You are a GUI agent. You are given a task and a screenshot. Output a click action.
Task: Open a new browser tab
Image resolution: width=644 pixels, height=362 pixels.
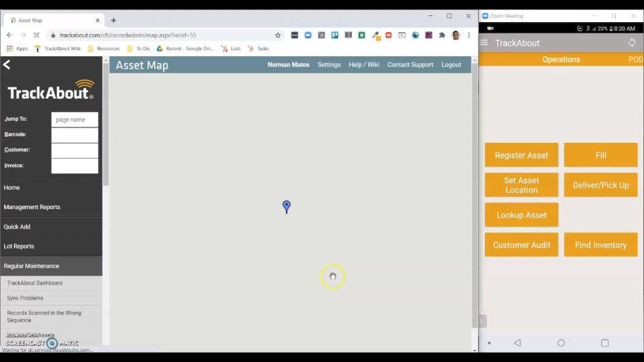click(x=113, y=20)
